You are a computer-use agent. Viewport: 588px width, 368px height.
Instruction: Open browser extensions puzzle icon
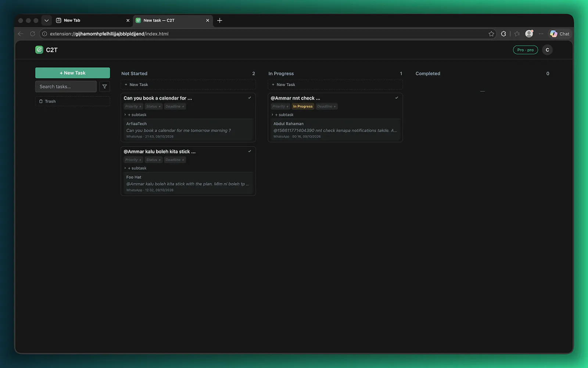pos(503,34)
